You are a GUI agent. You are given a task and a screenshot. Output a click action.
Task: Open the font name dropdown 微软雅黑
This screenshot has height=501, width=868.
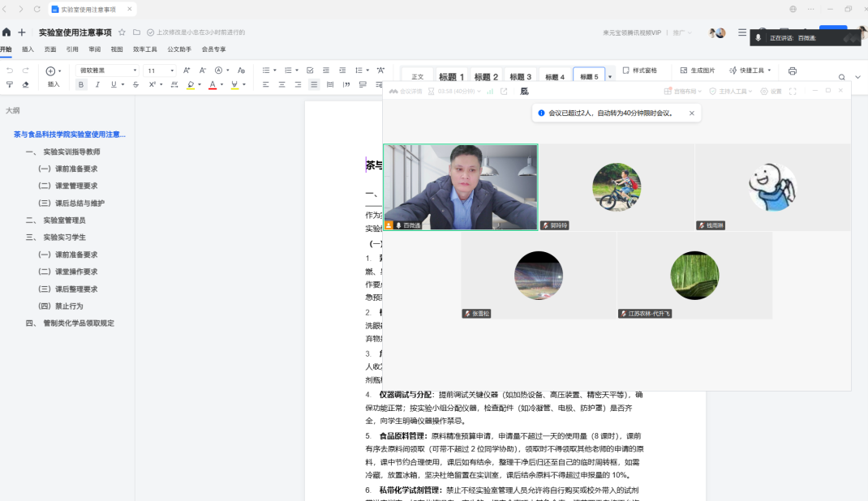tap(107, 71)
